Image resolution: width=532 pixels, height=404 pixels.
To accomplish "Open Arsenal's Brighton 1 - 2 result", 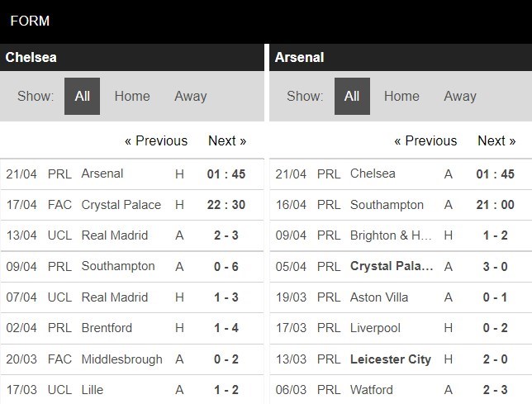I will [401, 235].
